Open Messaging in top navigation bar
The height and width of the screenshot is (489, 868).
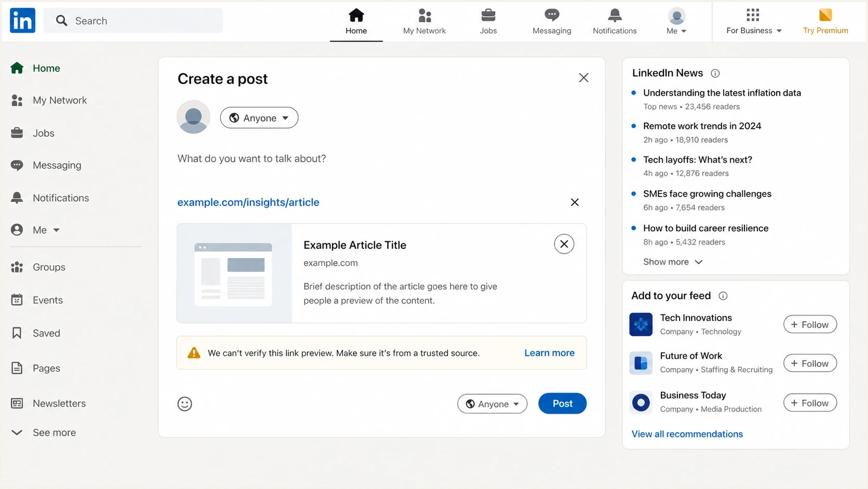pos(552,21)
